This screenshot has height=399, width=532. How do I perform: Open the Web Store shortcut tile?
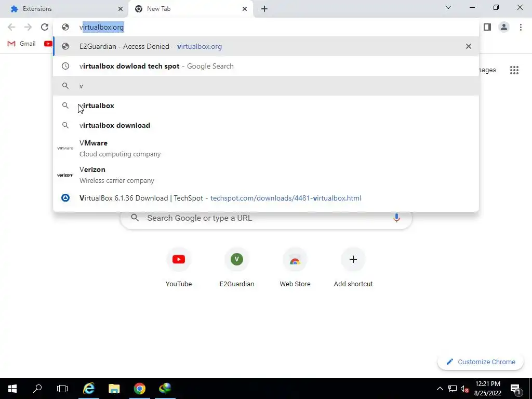coord(295,268)
